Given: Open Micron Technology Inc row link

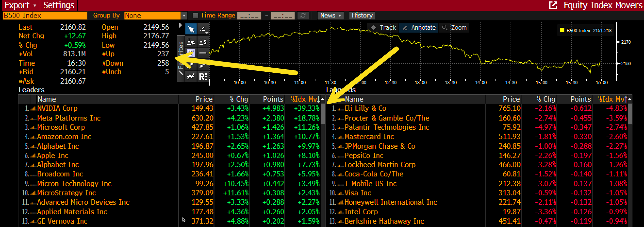Looking at the screenshot, I should point(74,184).
